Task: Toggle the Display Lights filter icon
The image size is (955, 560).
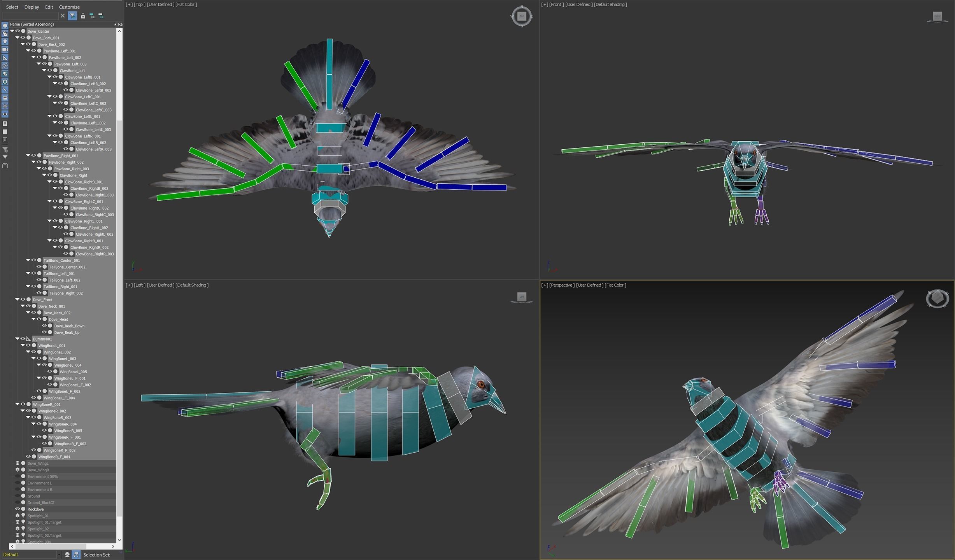Action: coord(5,42)
